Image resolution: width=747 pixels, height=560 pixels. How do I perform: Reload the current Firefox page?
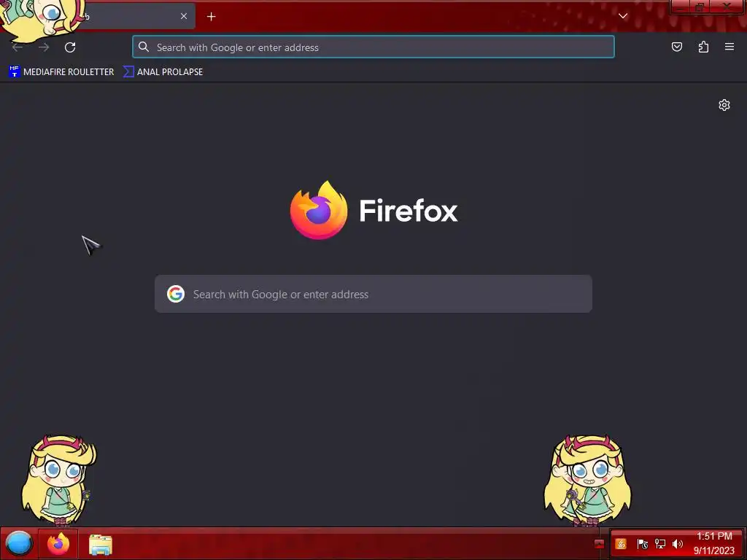click(x=70, y=47)
